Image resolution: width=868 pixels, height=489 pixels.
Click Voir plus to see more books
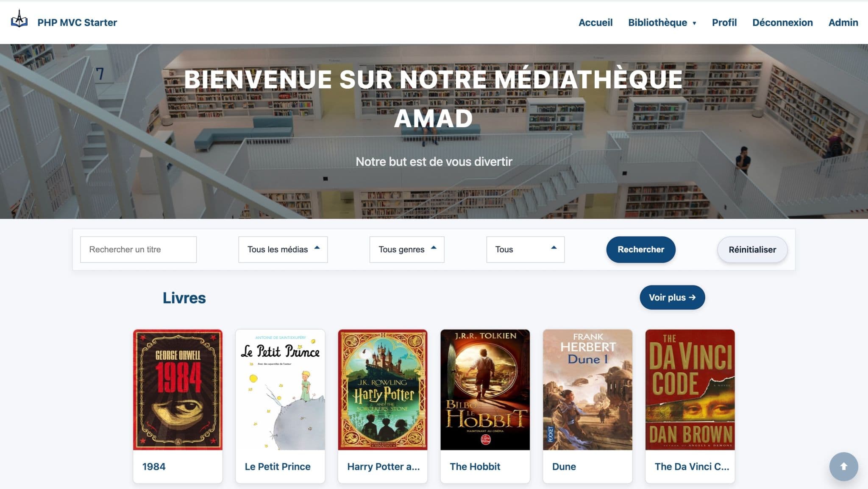(672, 297)
